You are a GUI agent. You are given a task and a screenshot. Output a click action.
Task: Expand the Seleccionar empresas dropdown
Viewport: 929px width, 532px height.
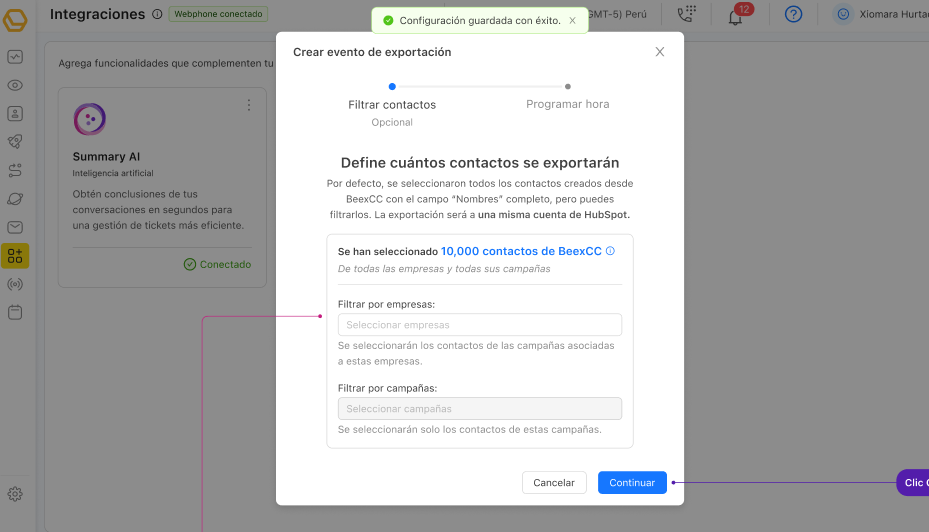[x=480, y=325]
